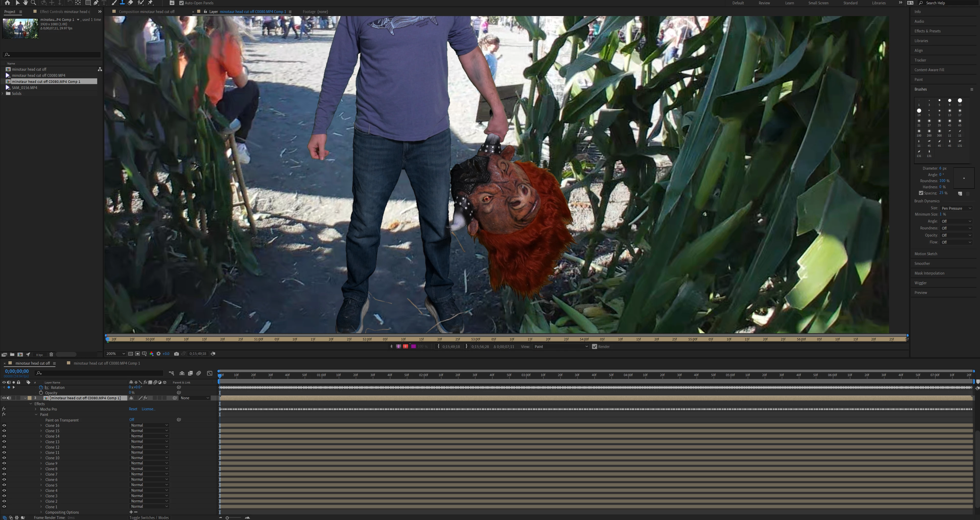Select the Puppet Pin tool
Image resolution: width=980 pixels, height=520 pixels.
(150, 3)
